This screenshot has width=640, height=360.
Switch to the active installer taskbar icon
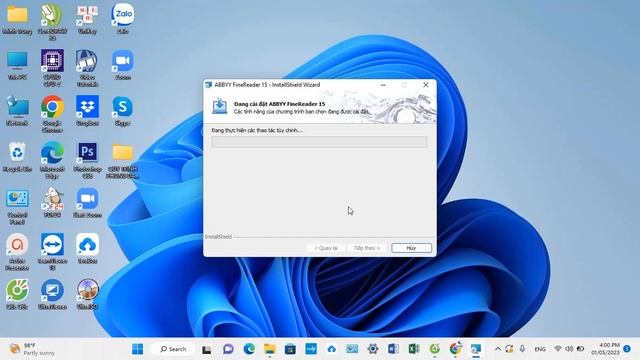[476, 349]
